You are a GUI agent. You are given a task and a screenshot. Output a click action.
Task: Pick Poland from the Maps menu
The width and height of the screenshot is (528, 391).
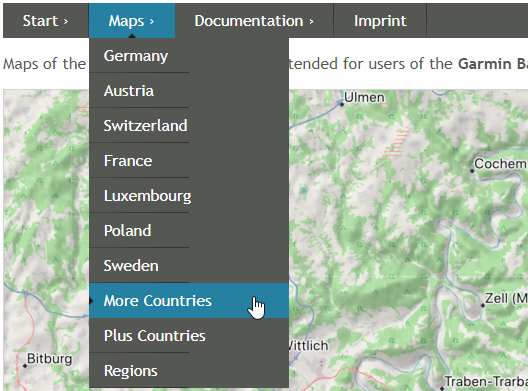189,231
